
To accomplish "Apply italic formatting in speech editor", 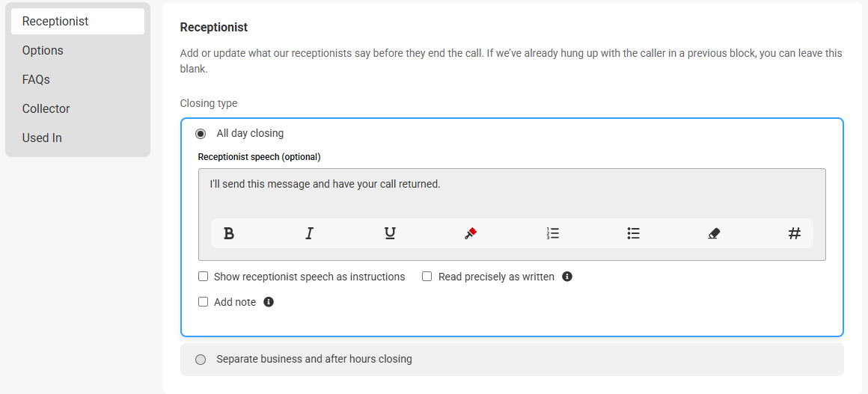I will tap(310, 233).
